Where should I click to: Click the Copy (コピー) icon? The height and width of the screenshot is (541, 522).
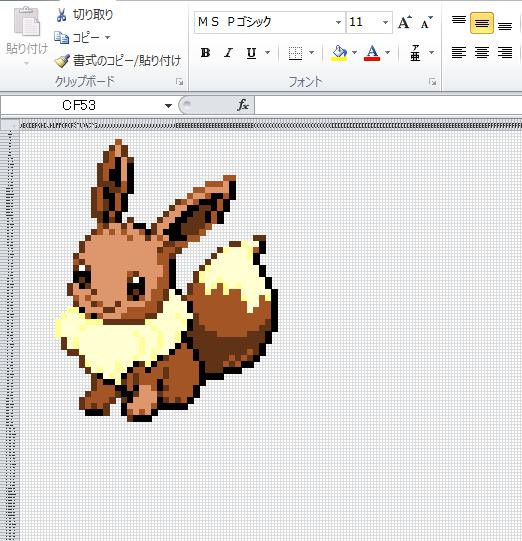tap(62, 37)
